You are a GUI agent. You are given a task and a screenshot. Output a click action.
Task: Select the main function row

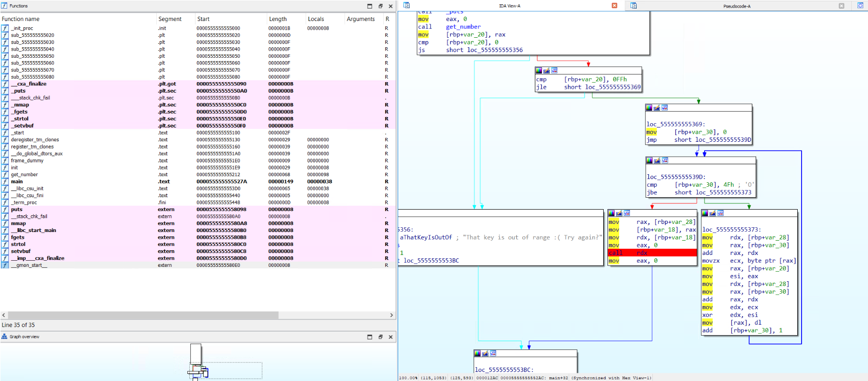click(198, 181)
